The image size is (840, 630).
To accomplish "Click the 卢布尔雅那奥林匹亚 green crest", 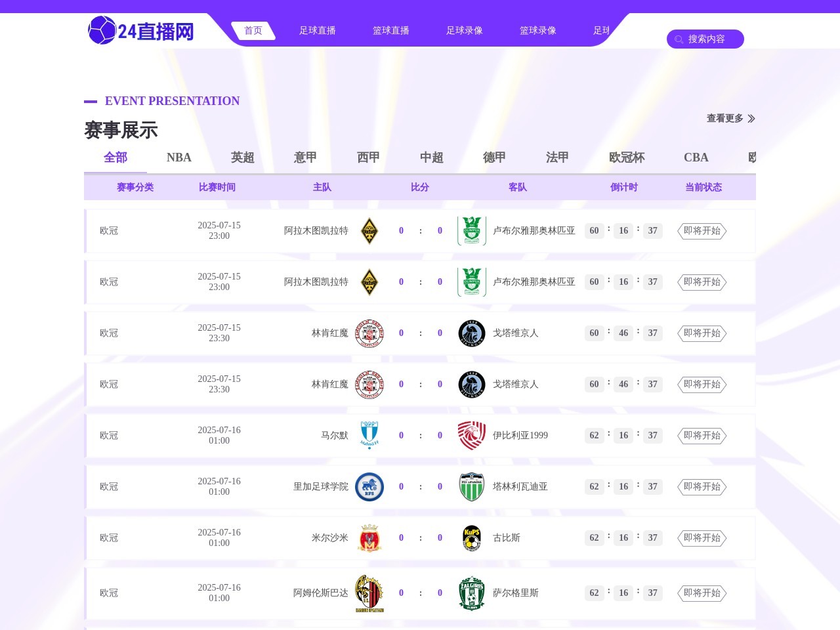I will (x=471, y=231).
